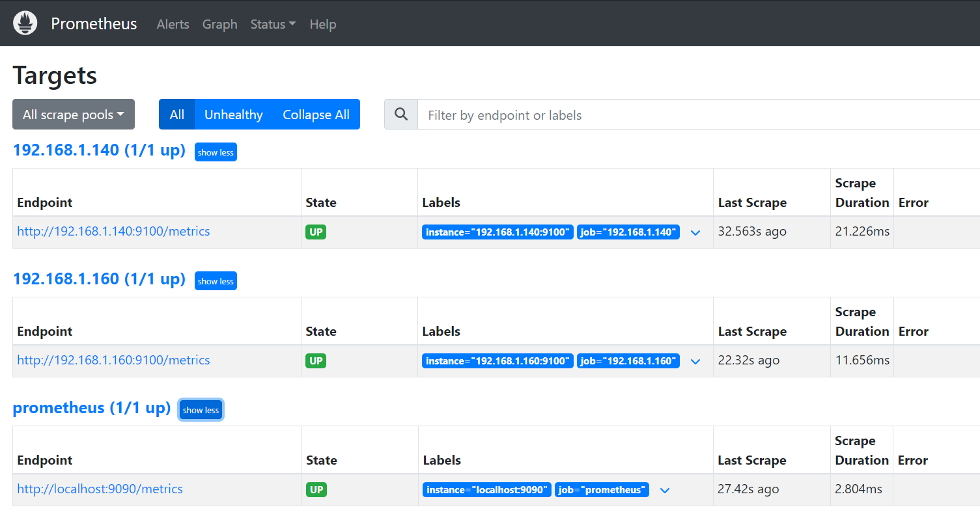
Task: Click the 32.563s ago last scrape value
Action: [x=752, y=232]
